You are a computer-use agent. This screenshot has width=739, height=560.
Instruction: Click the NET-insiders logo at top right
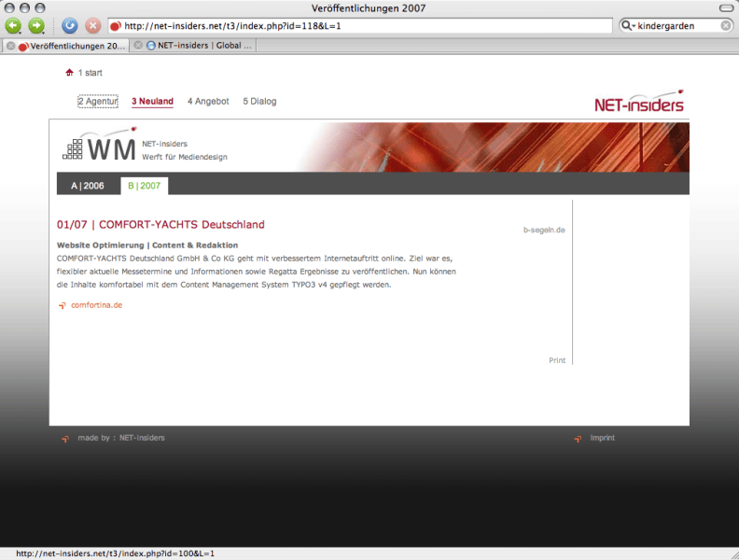(x=639, y=102)
